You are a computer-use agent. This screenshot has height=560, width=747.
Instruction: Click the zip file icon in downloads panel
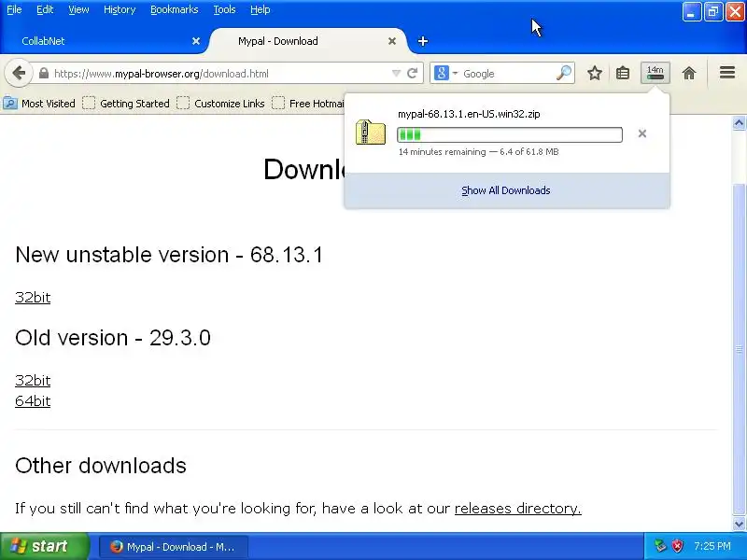tap(370, 133)
